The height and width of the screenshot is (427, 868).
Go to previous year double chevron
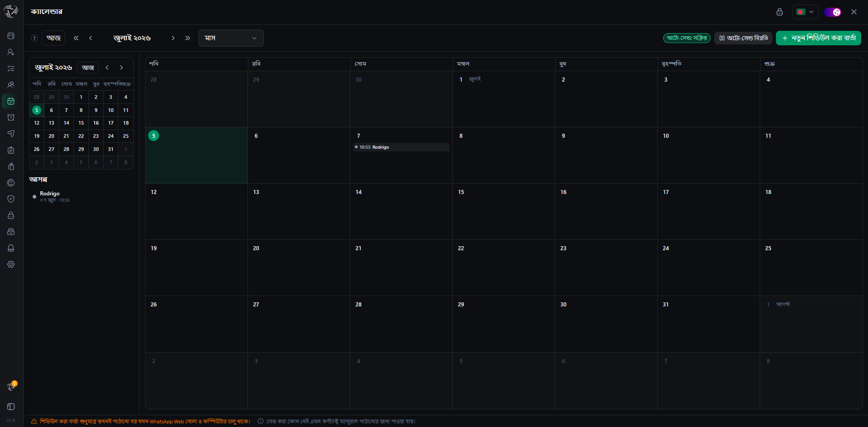tap(76, 38)
